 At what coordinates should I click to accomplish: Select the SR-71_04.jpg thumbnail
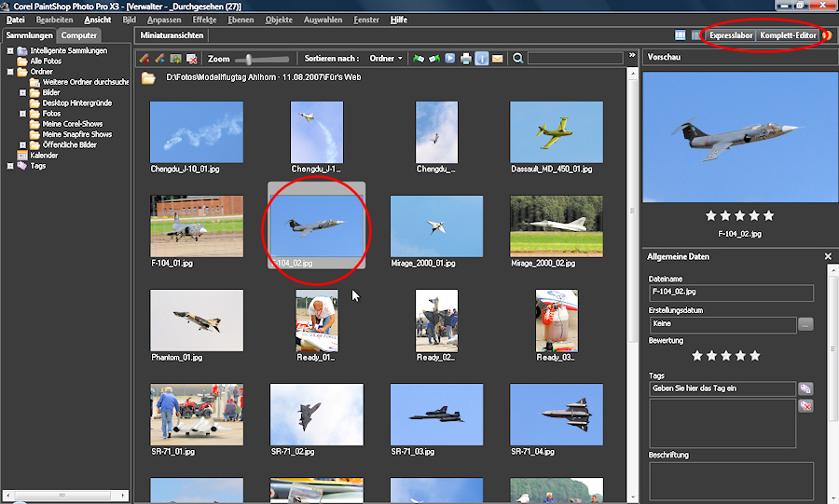tap(557, 415)
